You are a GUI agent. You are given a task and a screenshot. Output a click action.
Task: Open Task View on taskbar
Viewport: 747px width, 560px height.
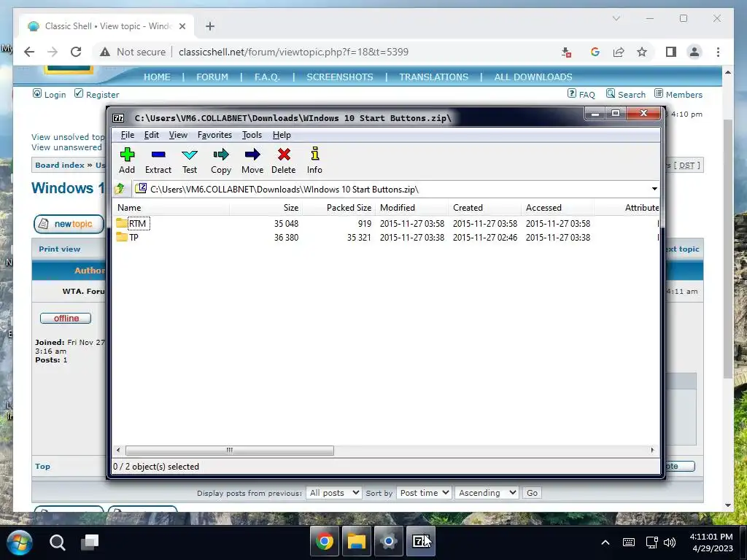pos(90,542)
